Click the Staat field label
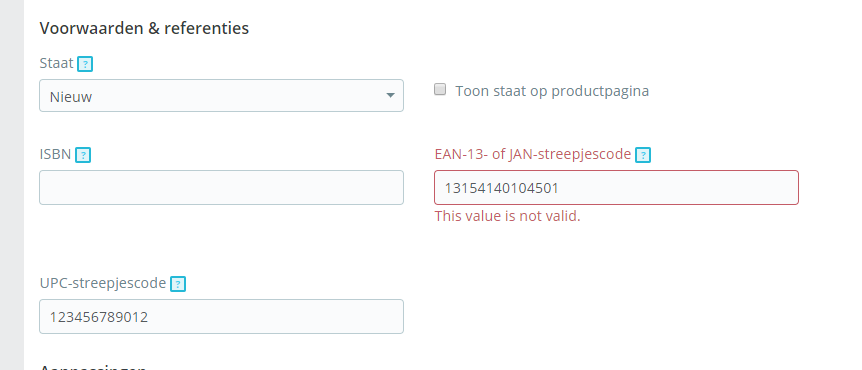Screen dimensions: 862x370 [x=56, y=63]
